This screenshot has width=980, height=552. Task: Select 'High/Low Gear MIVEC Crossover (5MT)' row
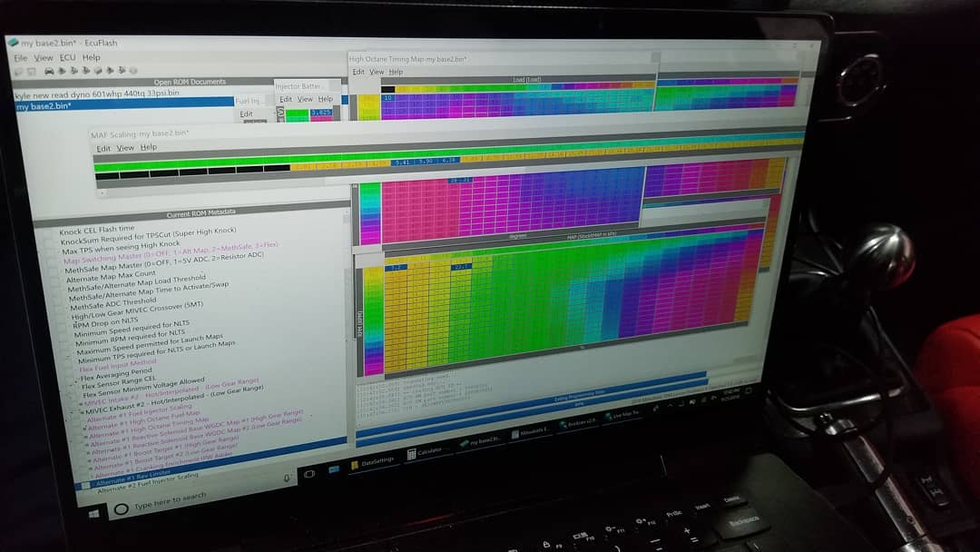(136, 310)
